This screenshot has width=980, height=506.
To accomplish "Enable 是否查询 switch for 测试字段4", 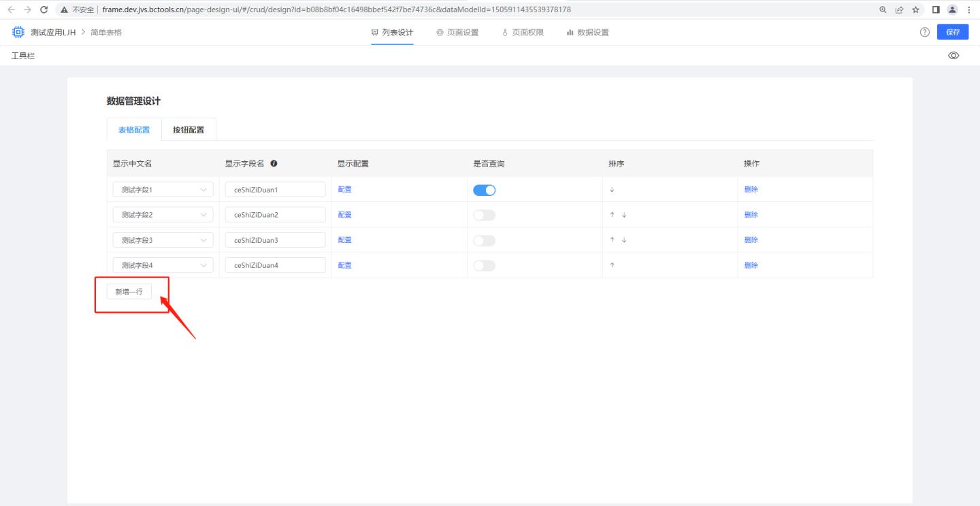I will (x=485, y=265).
